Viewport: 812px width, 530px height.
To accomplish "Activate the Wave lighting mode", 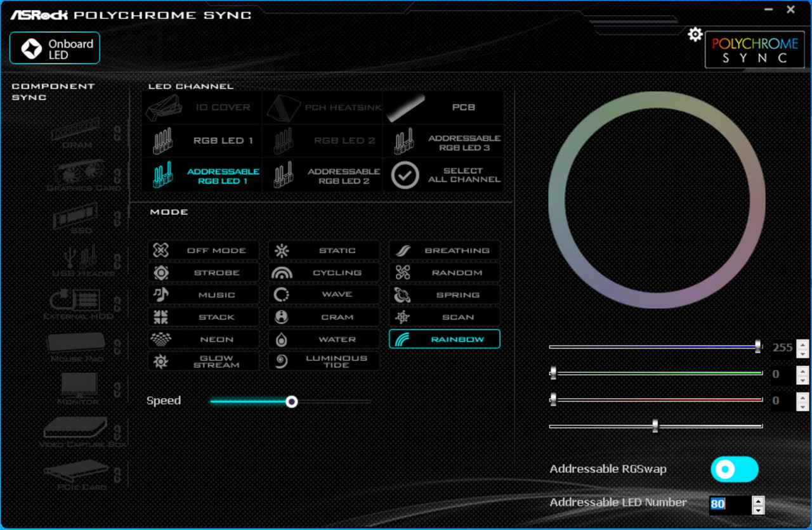I will point(324,295).
